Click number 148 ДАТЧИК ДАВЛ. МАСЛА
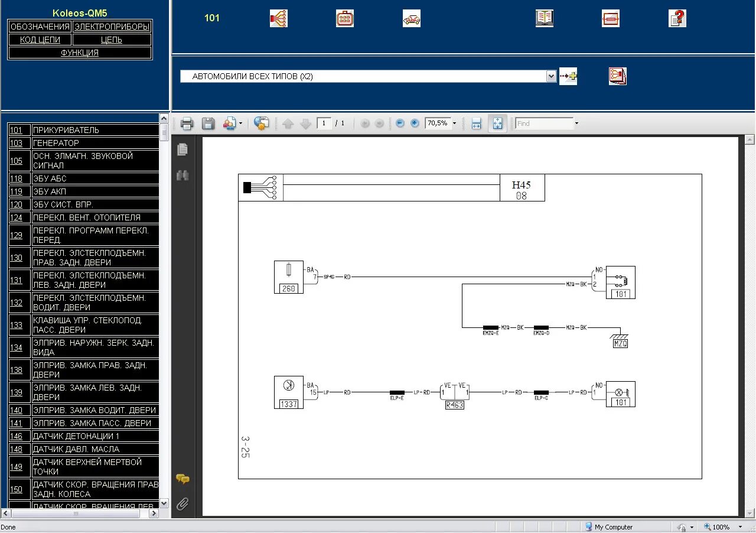This screenshot has height=533, width=756. (x=16, y=449)
